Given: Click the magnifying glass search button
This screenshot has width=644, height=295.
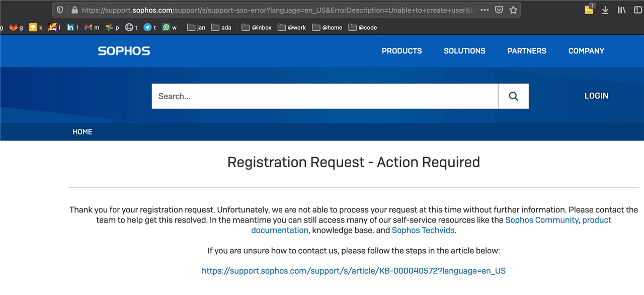Looking at the screenshot, I should click(513, 96).
